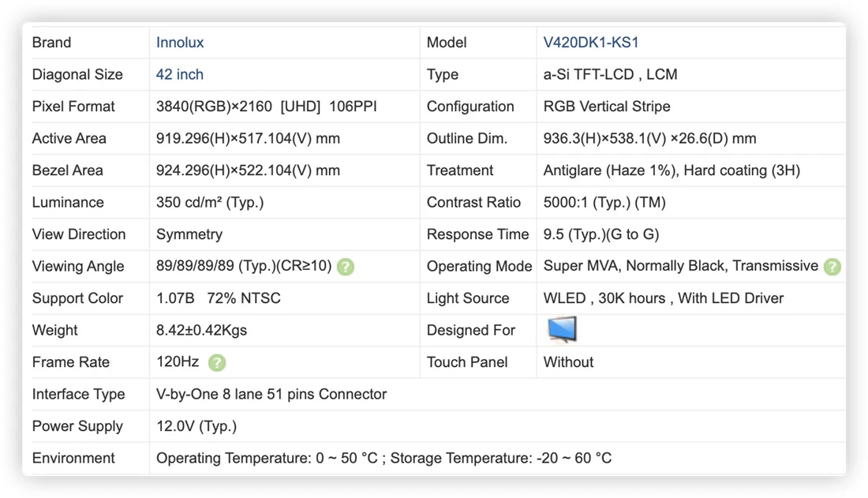868x498 pixels.
Task: Select RGB Vertical Stripe configuration text
Action: (x=607, y=107)
